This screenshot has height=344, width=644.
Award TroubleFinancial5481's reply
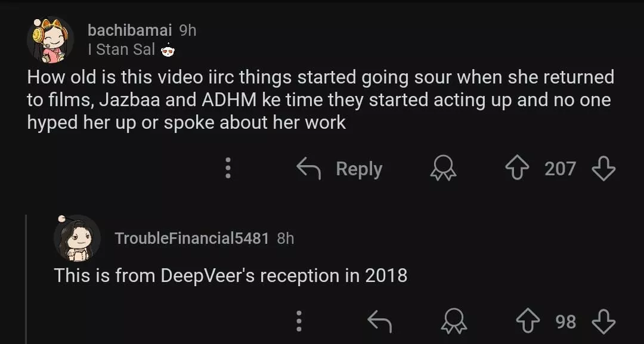click(453, 322)
